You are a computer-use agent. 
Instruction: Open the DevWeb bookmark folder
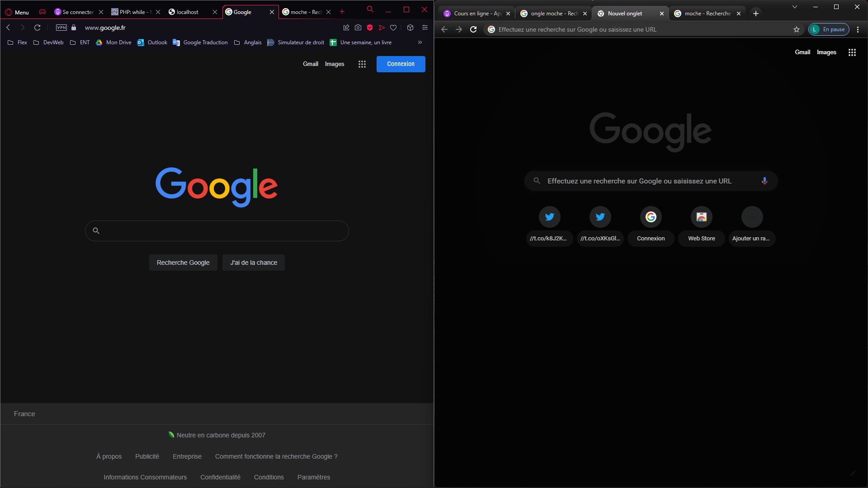click(x=48, y=42)
